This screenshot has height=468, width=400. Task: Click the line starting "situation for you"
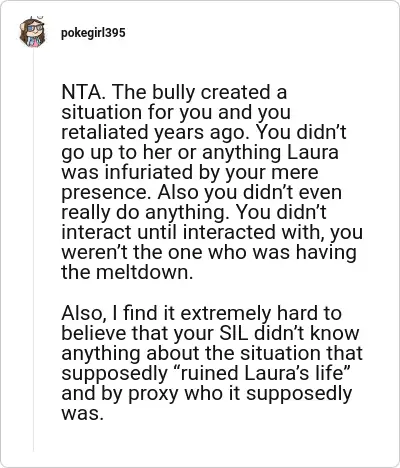[x=176, y=112]
